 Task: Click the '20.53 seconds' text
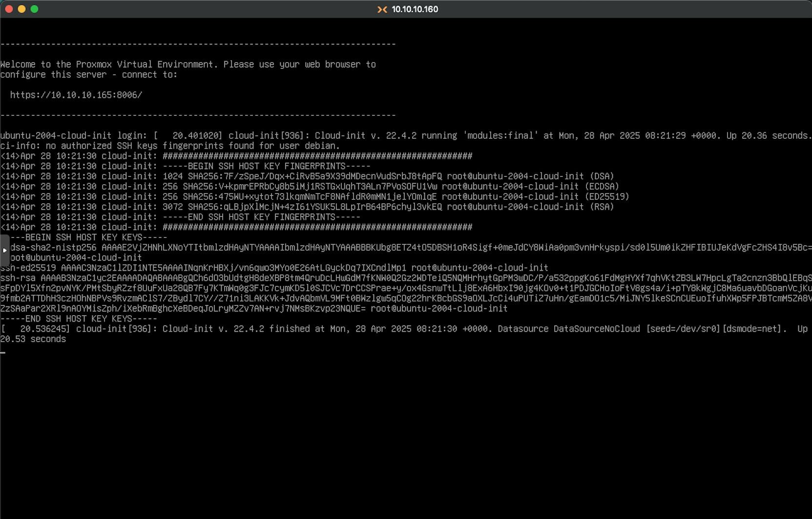tap(33, 339)
